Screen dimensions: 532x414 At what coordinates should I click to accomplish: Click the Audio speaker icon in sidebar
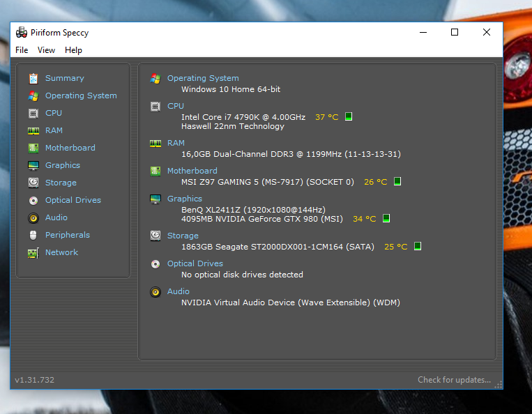pos(33,217)
